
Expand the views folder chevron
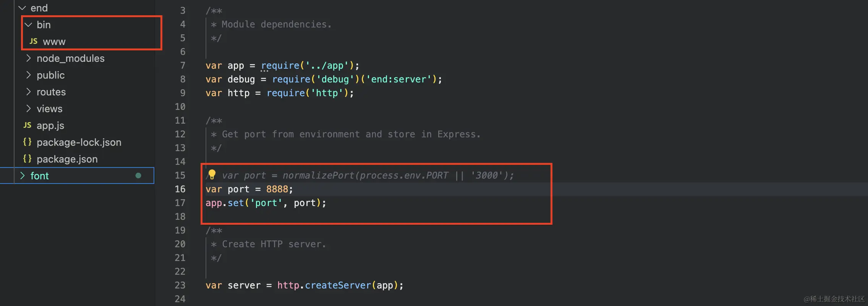pyautogui.click(x=28, y=109)
